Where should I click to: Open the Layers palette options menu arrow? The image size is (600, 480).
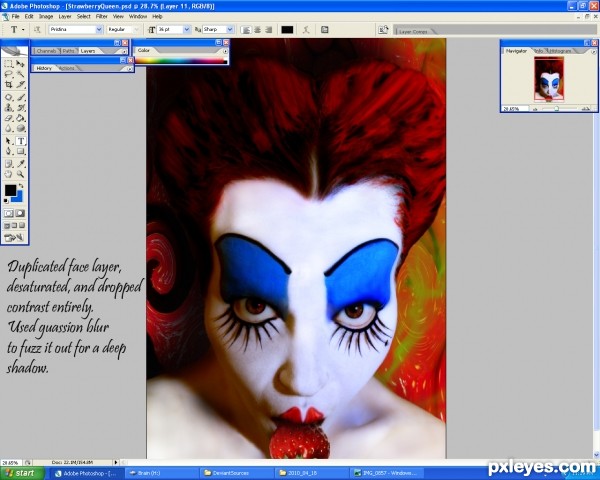[x=124, y=51]
